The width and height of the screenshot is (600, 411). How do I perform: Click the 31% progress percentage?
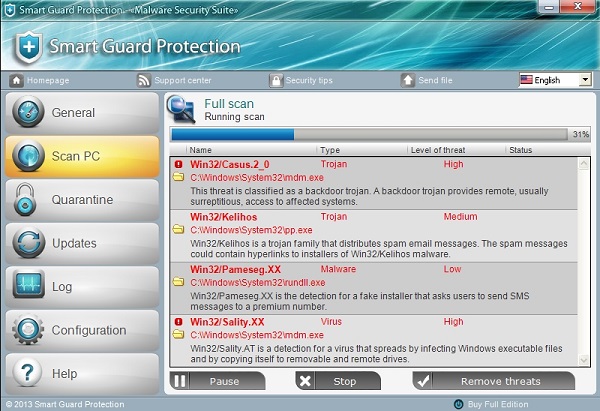580,134
